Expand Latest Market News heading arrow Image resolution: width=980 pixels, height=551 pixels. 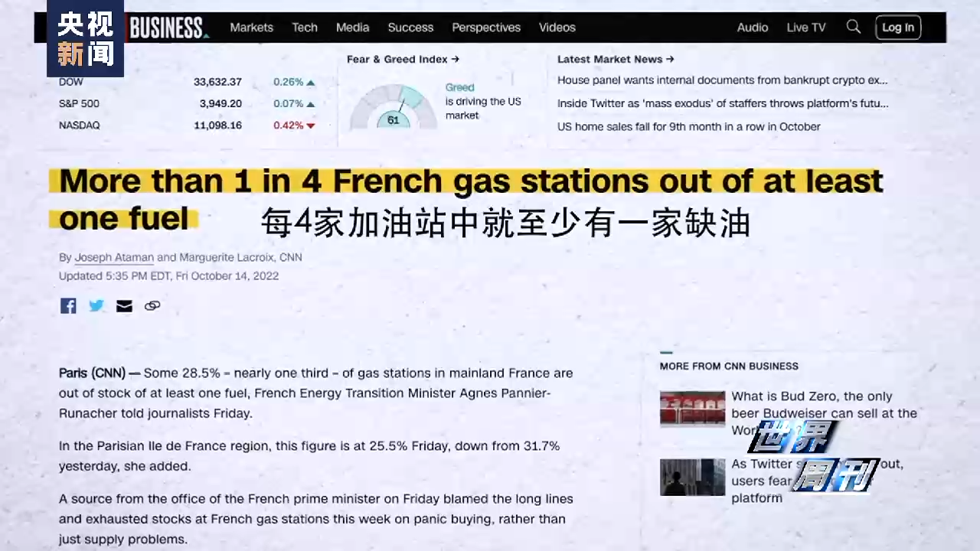coord(669,59)
